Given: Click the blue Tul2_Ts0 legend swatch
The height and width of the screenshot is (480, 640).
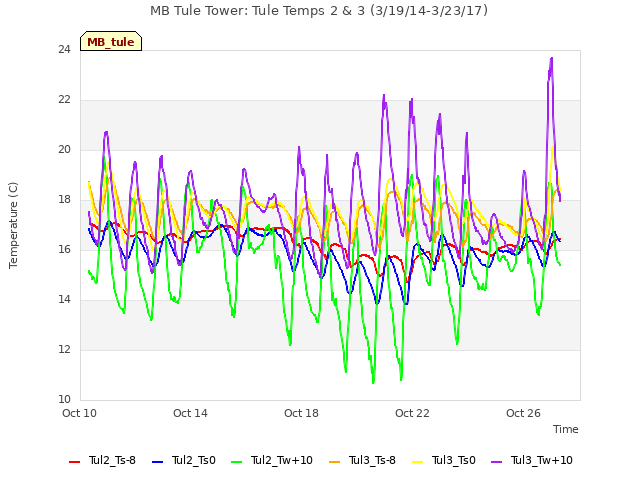Looking at the screenshot, I should (158, 462).
